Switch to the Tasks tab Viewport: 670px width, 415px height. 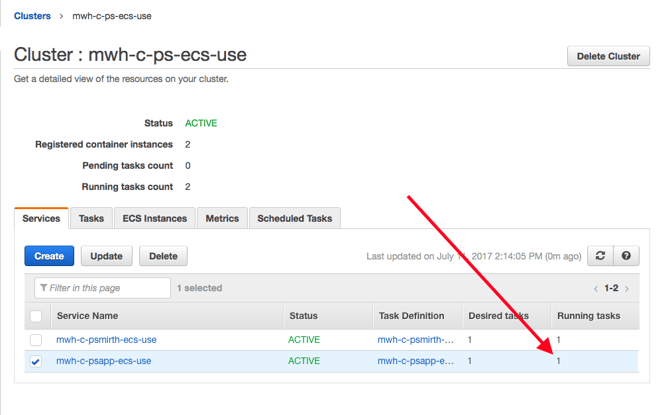tap(91, 218)
